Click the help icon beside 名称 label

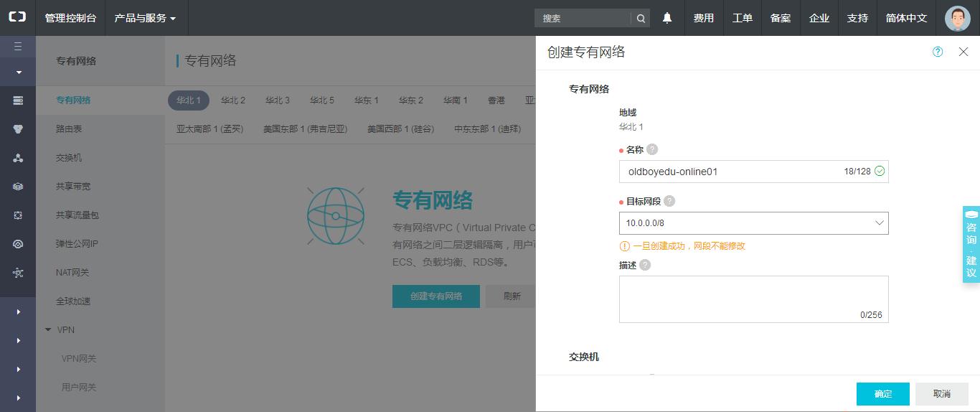pos(651,149)
